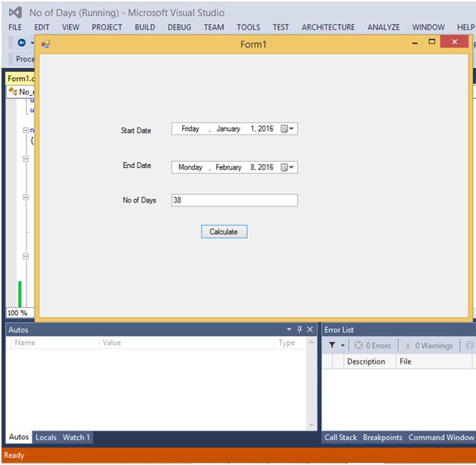Click the Value column header in Autos

coord(187,343)
